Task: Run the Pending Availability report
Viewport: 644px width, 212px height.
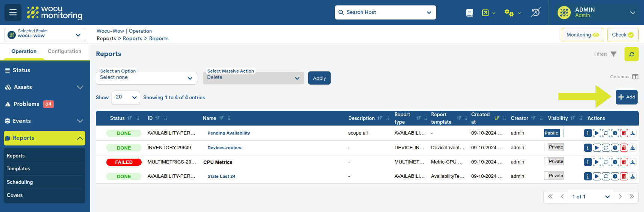Action: 597,133
